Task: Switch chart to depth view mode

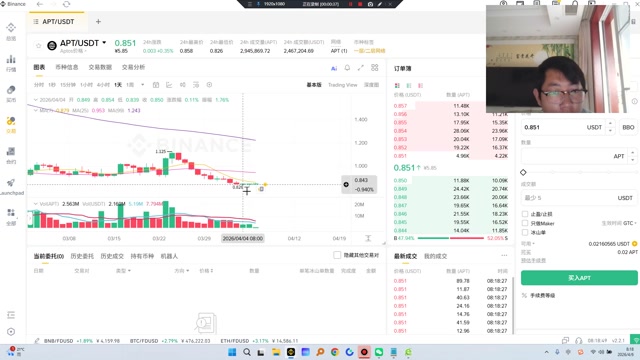Action: [x=371, y=85]
